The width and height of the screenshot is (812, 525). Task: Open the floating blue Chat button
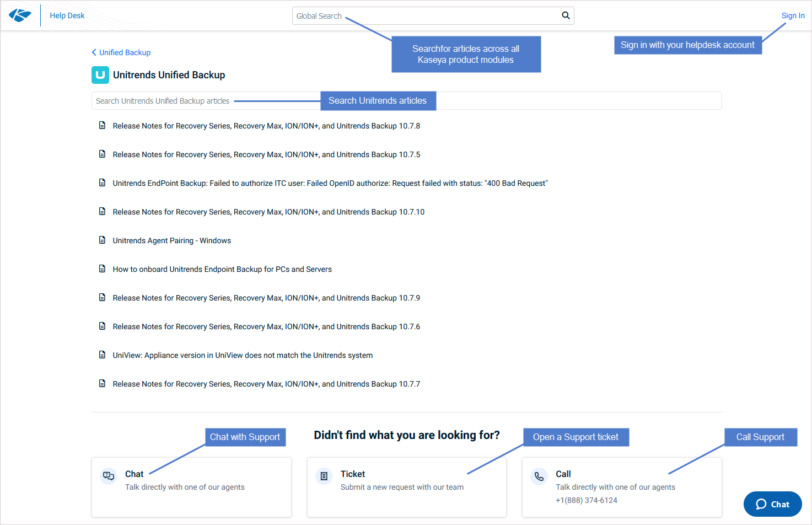[772, 504]
